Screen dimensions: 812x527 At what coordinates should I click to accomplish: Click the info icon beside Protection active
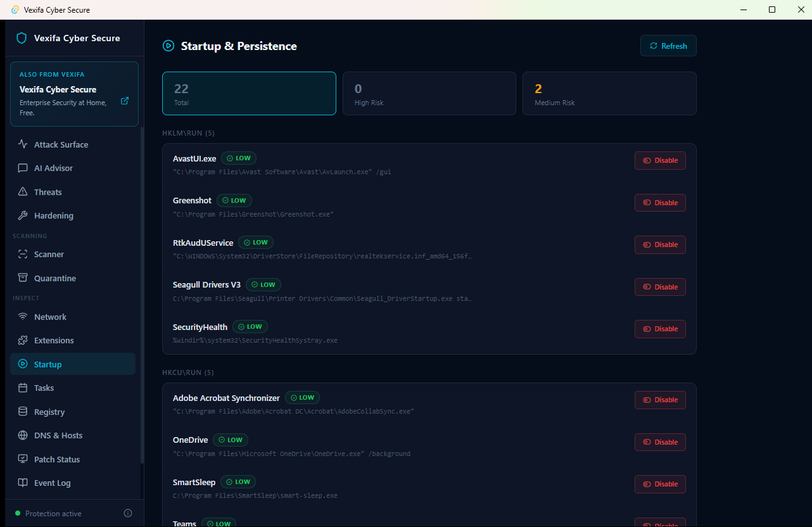pyautogui.click(x=128, y=513)
